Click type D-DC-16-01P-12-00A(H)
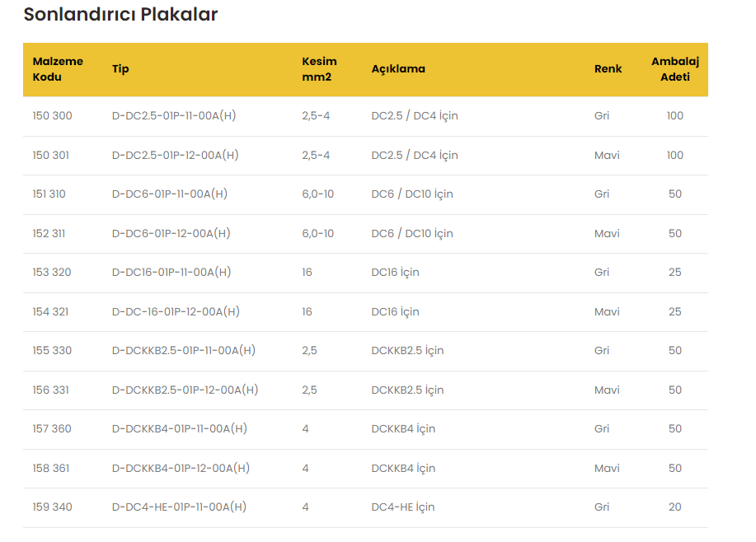The width and height of the screenshot is (756, 542). coord(176,312)
